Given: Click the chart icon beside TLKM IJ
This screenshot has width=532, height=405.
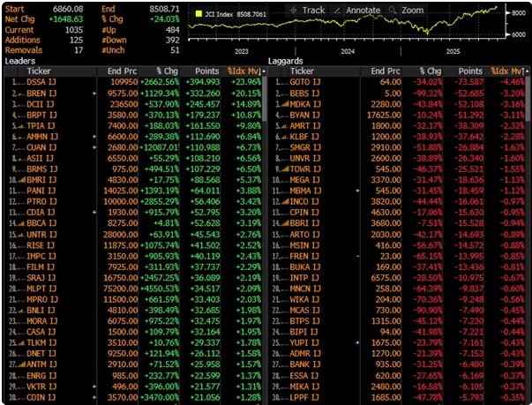Looking at the screenshot, I should click(x=22, y=343).
